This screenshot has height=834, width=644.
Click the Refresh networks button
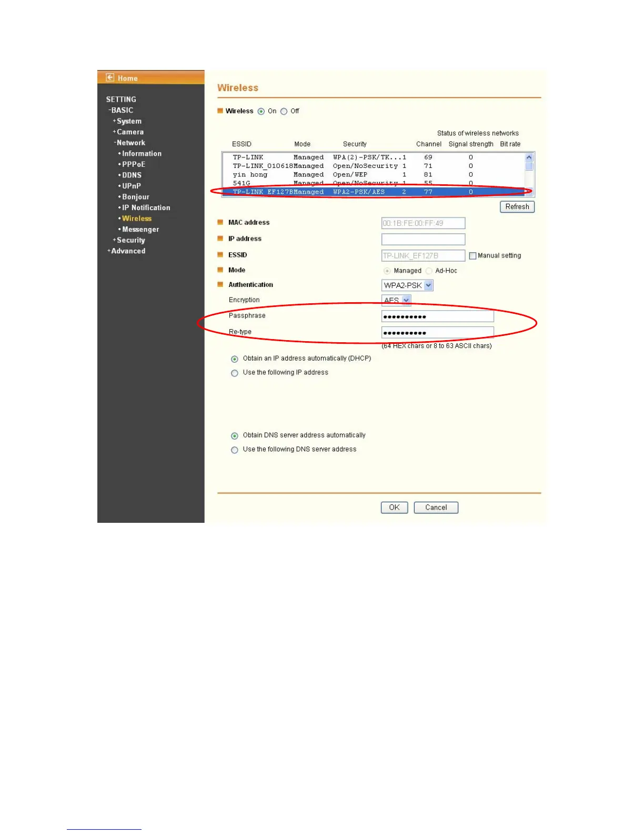pos(517,207)
